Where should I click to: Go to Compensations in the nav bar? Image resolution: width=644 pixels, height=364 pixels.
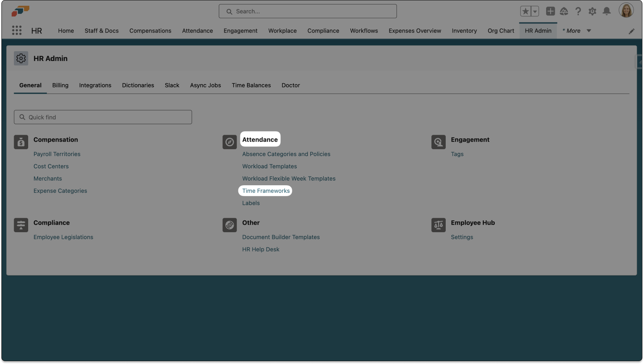pyautogui.click(x=150, y=31)
